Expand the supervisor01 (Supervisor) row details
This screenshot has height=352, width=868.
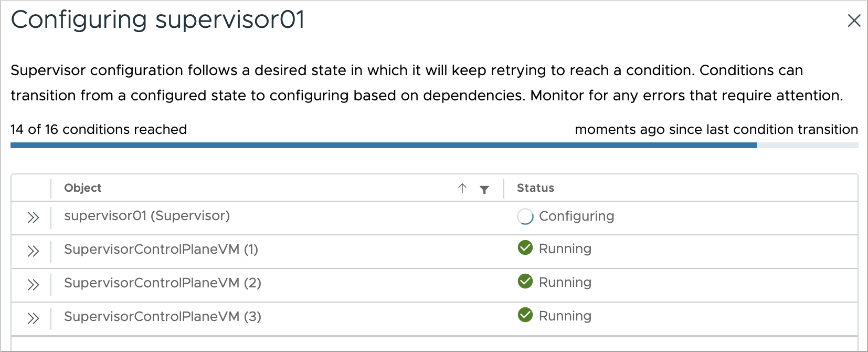click(33, 218)
